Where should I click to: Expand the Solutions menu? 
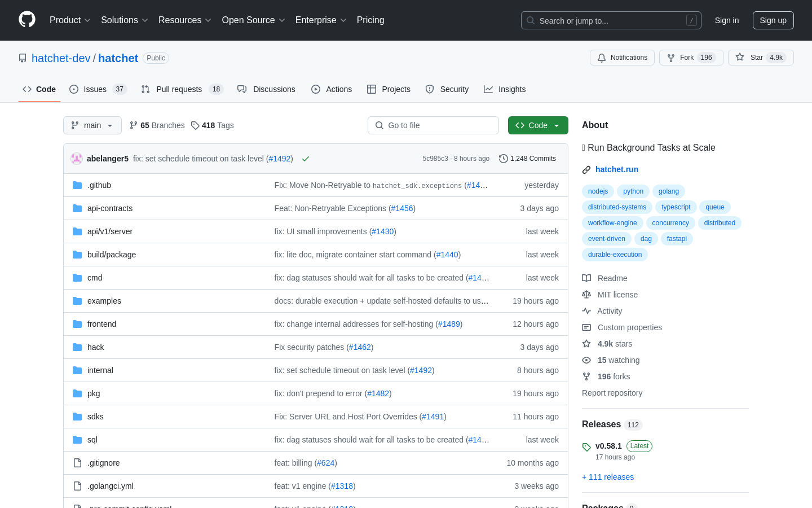[x=125, y=20]
